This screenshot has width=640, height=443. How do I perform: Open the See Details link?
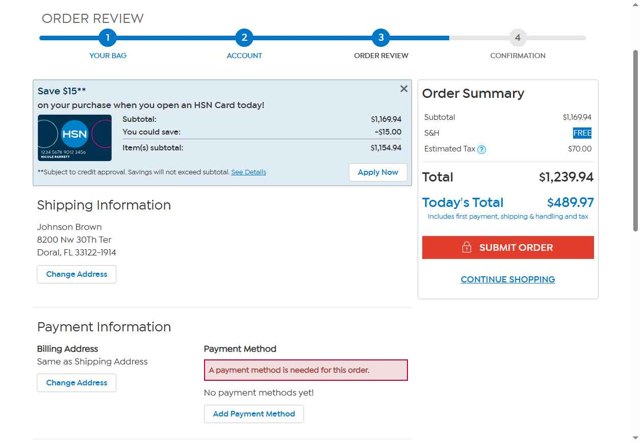pyautogui.click(x=249, y=172)
